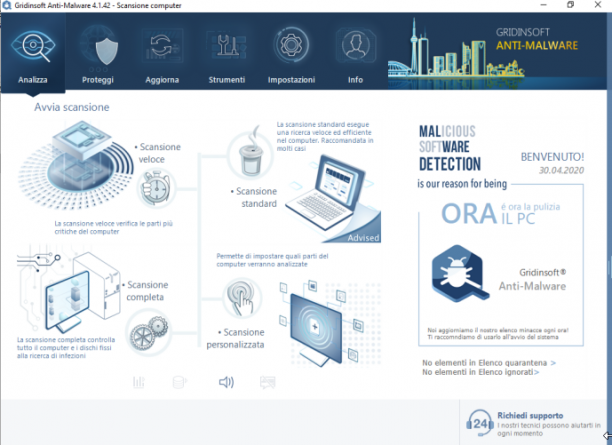The image size is (612, 445).
Task: Click the GRIDINSOFT ANTI-MALWARE header logo text
Action: point(537,39)
